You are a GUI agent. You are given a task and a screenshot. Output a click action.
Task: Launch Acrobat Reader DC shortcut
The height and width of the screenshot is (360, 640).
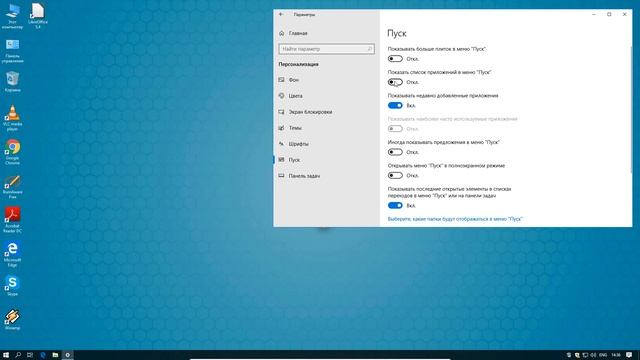click(x=12, y=220)
